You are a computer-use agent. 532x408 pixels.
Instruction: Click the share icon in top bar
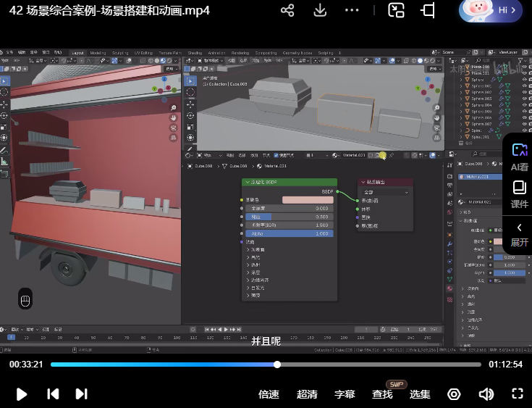pos(287,10)
